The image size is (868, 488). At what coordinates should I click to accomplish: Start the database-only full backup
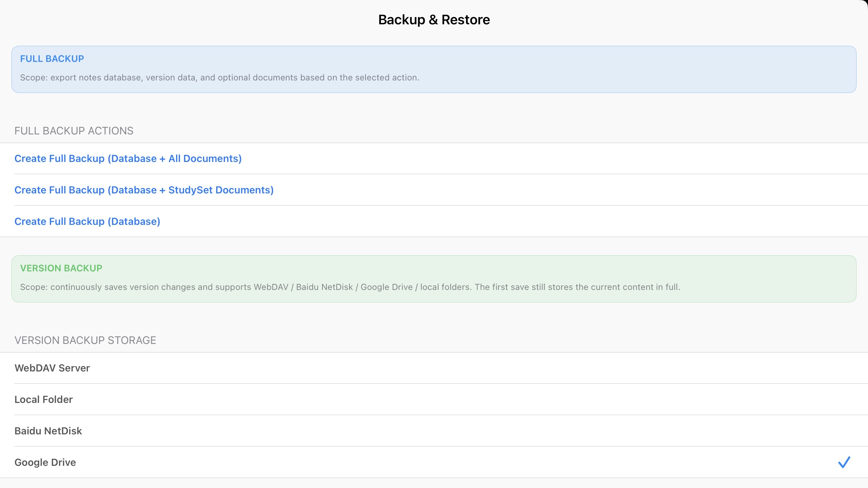pos(87,221)
